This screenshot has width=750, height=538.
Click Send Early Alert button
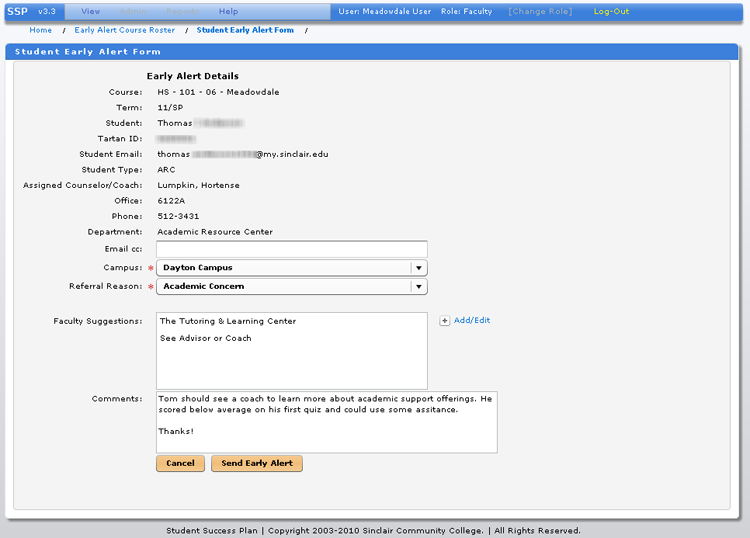[257, 464]
